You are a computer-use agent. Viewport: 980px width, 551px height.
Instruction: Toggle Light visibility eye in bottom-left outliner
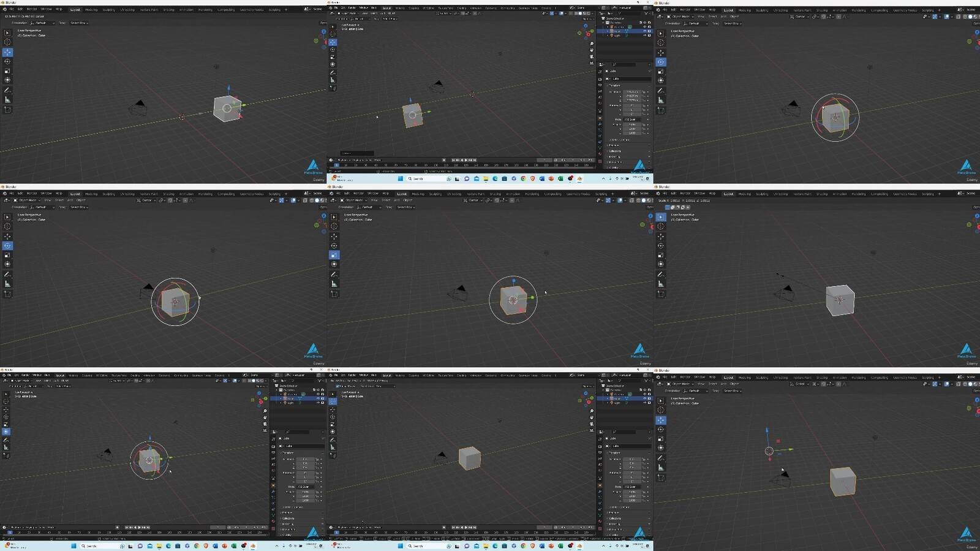[318, 403]
